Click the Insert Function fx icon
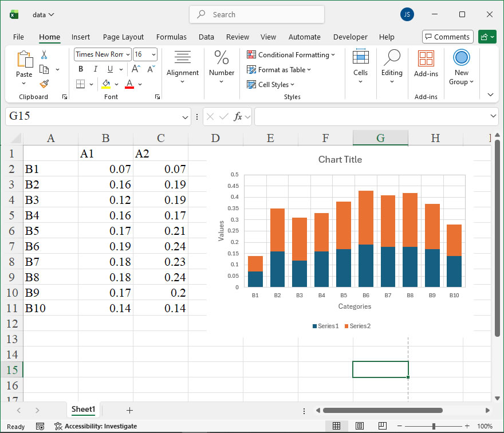Screen dimensions: 504x433 tap(238, 116)
